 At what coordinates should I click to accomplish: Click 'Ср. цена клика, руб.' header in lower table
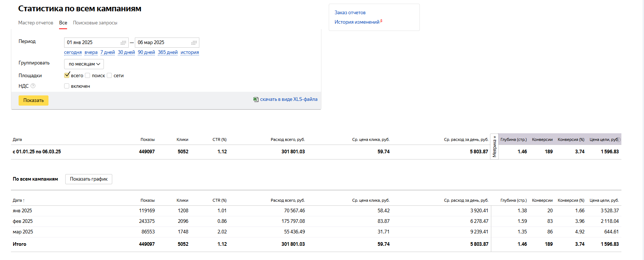pos(371,200)
